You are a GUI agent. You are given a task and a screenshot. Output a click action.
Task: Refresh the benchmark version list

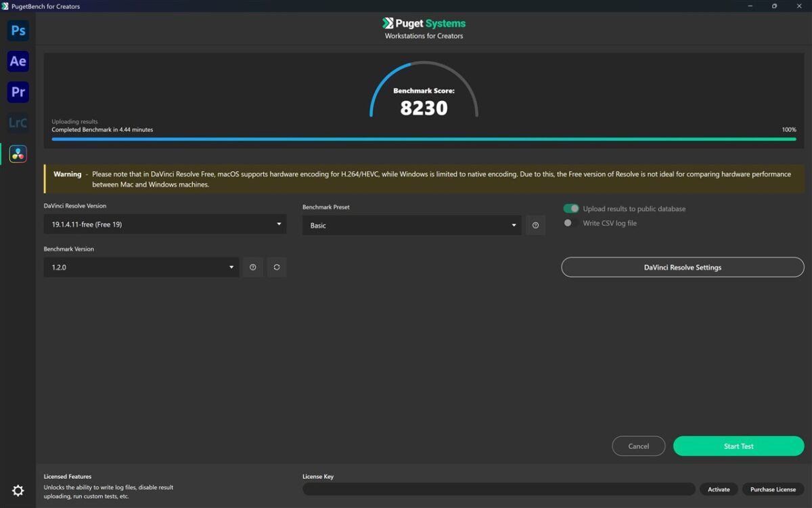click(x=277, y=268)
